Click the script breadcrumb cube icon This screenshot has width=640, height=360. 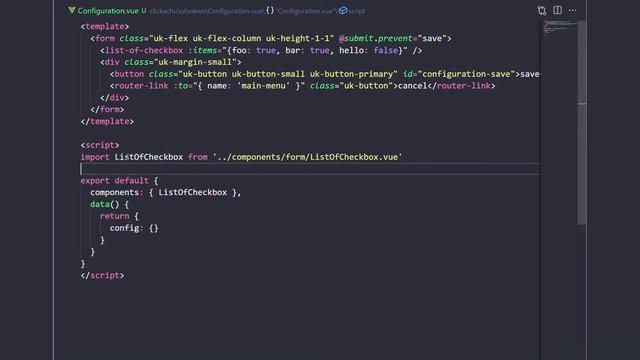tap(343, 11)
